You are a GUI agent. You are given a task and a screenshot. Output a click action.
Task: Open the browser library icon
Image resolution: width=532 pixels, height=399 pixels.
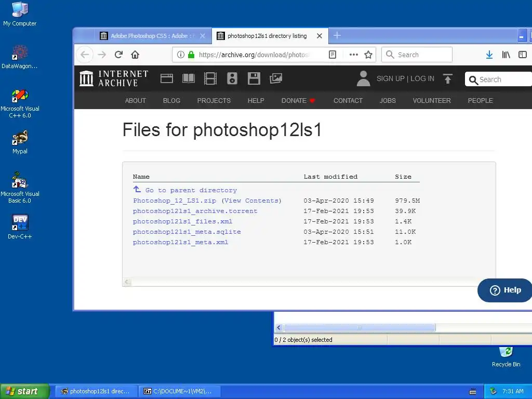click(506, 55)
